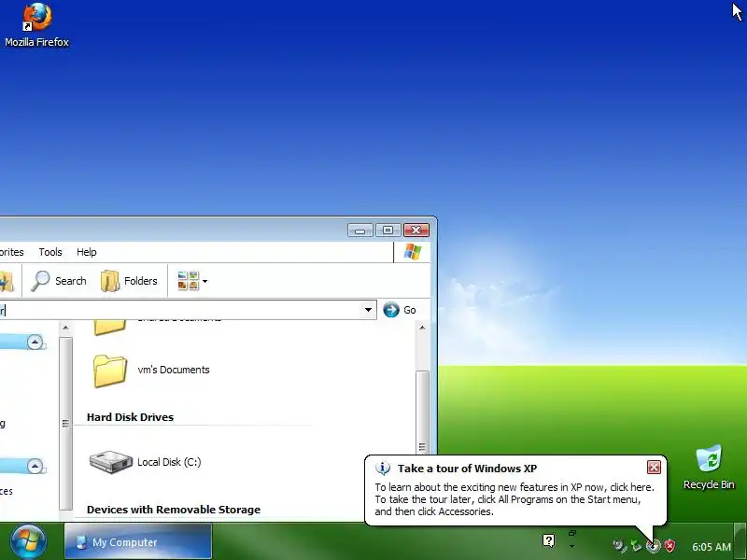This screenshot has height=560, width=747.
Task: Click the task pane scrollbar thumb
Action: tap(65, 423)
